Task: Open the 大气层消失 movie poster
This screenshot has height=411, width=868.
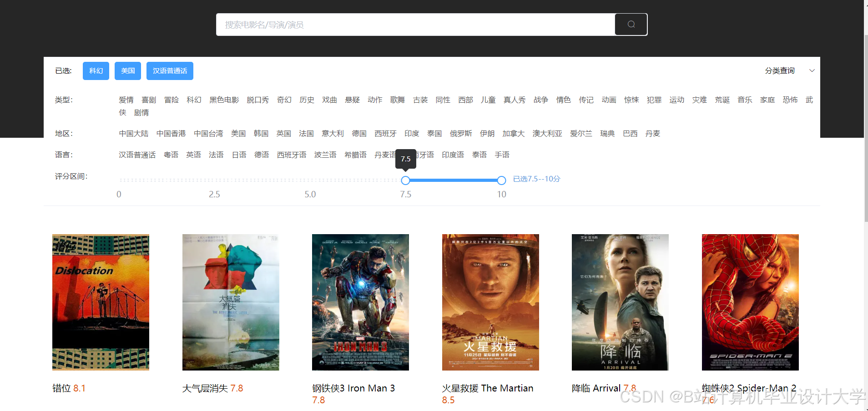Action: [231, 302]
